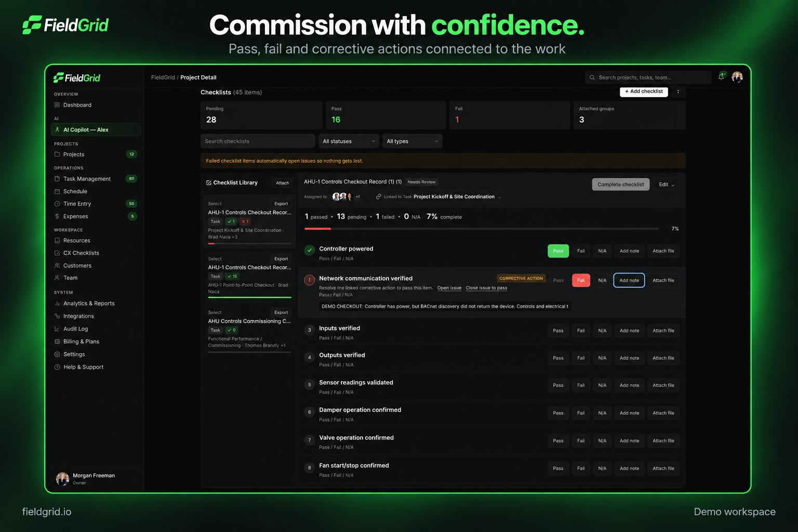The height and width of the screenshot is (532, 798).
Task: Open the Edit dropdown for the checklist
Action: tap(667, 184)
